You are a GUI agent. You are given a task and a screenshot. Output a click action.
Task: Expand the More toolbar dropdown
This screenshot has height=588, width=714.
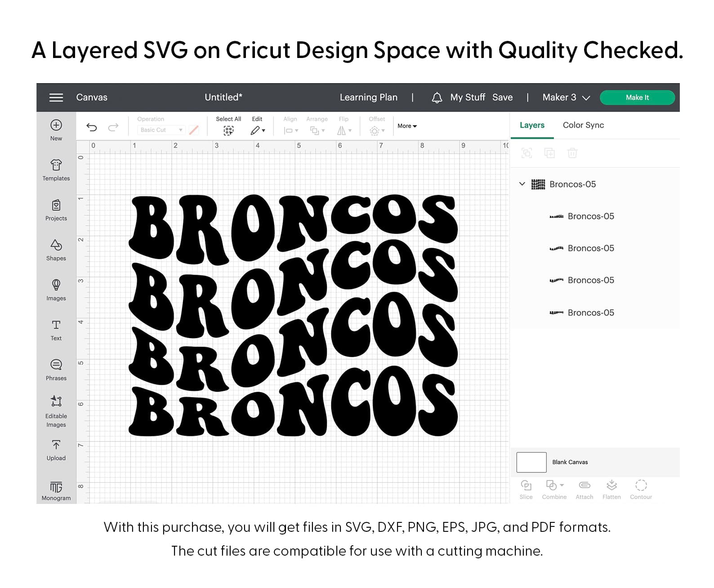coord(407,126)
